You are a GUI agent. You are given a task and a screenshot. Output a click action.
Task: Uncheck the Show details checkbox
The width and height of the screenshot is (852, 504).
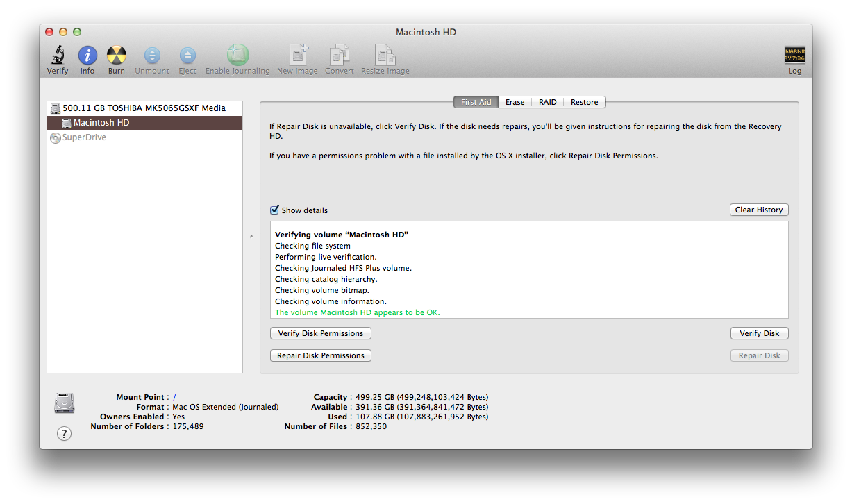[274, 210]
